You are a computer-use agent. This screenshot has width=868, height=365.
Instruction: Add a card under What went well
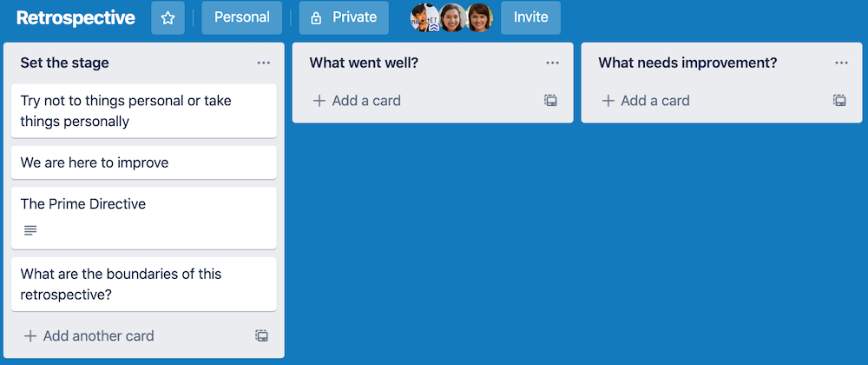pyautogui.click(x=357, y=100)
